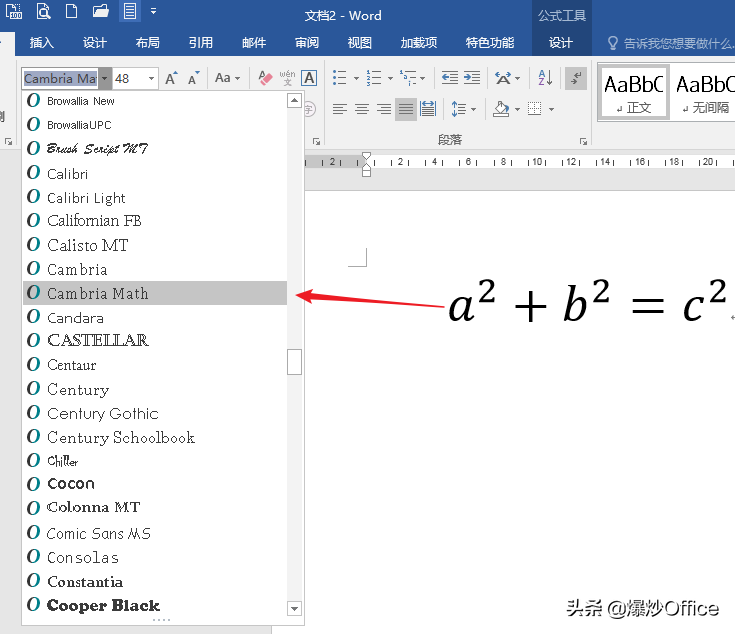Image resolution: width=735 pixels, height=634 pixels.
Task: Open the Phonetic Guide (wén) tool
Action: coord(287,78)
